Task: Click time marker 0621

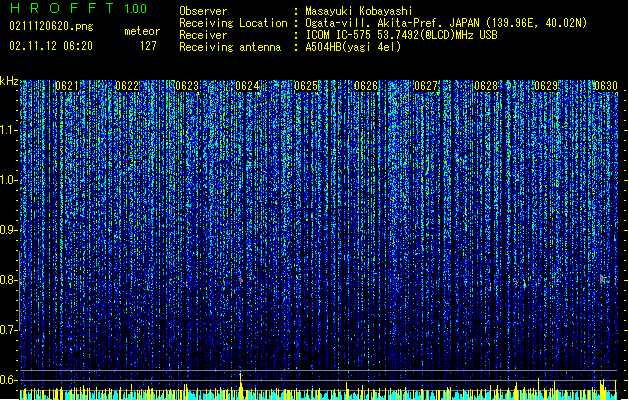Action: 67,86
